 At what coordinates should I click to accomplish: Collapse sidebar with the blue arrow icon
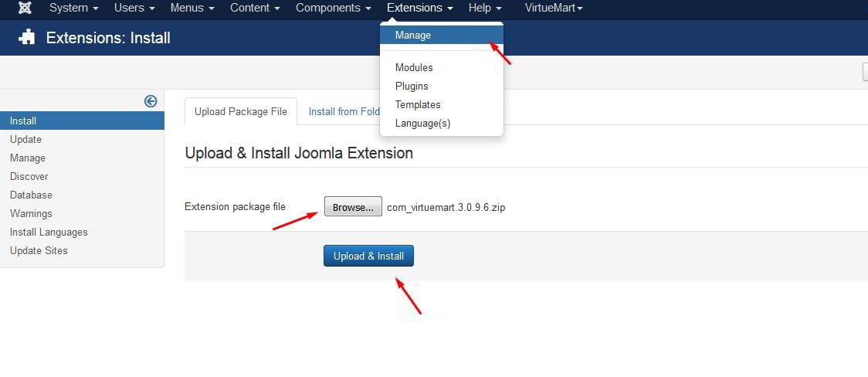tap(151, 101)
